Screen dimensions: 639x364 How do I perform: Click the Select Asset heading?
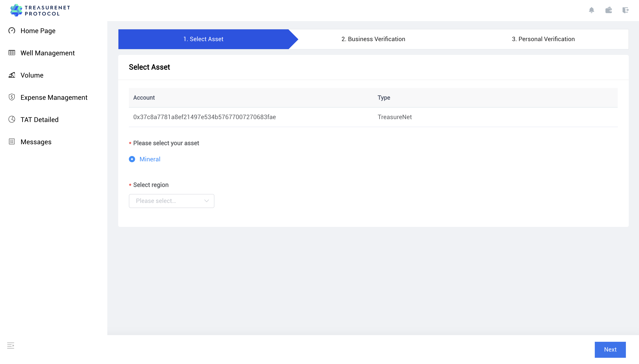coord(149,67)
